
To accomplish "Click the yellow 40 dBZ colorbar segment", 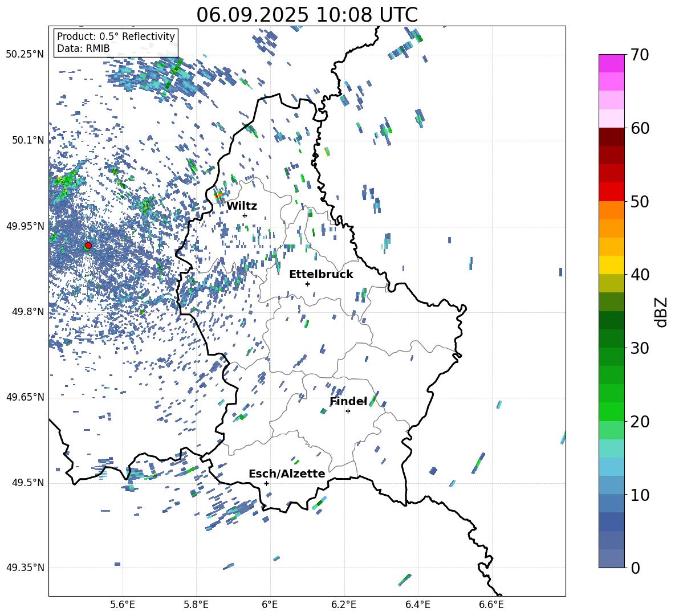I will [x=611, y=265].
